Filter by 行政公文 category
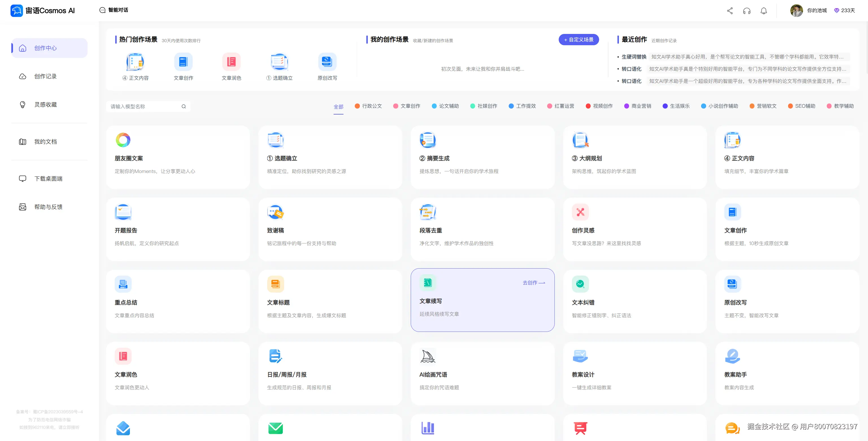Screen dimensions: 868x441 coord(368,106)
